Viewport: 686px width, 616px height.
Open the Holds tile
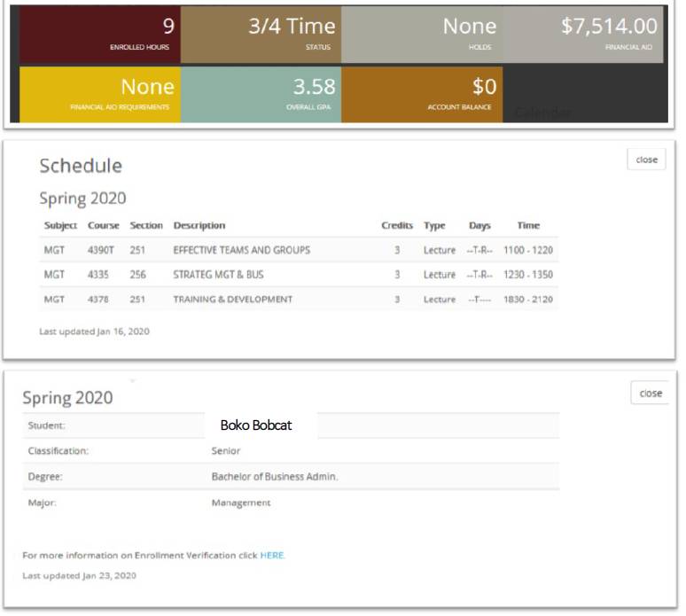[421, 35]
